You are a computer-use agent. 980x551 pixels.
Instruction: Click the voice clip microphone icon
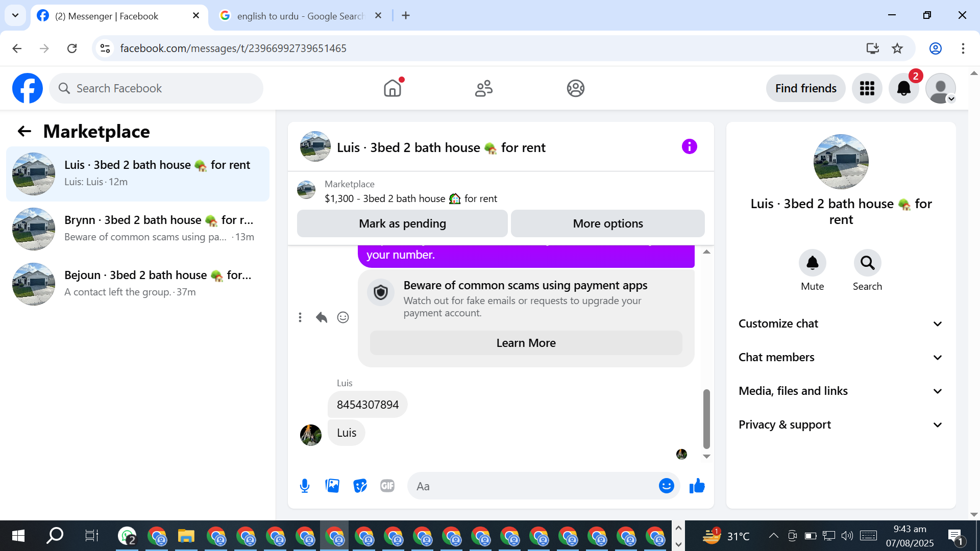305,486
